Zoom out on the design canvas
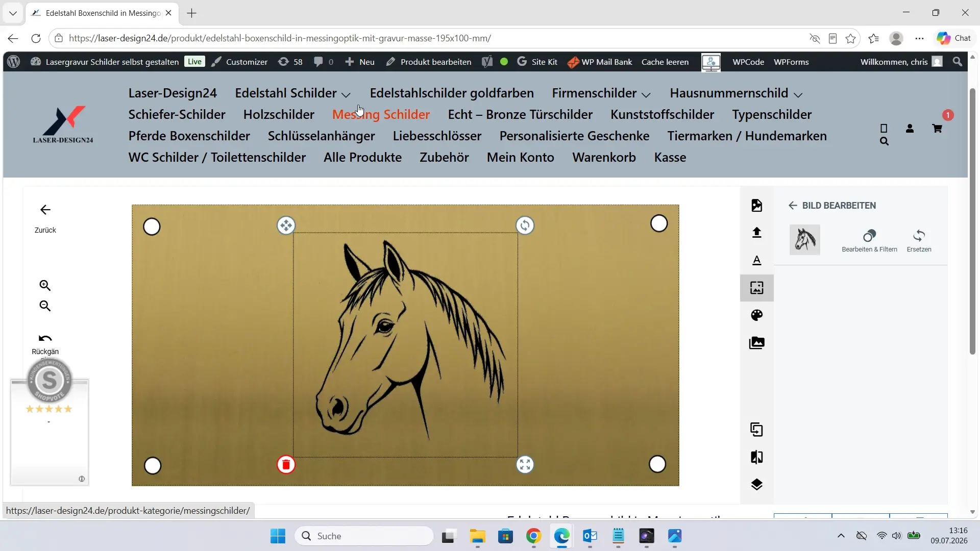Screen dimensions: 980x551 click(45, 306)
